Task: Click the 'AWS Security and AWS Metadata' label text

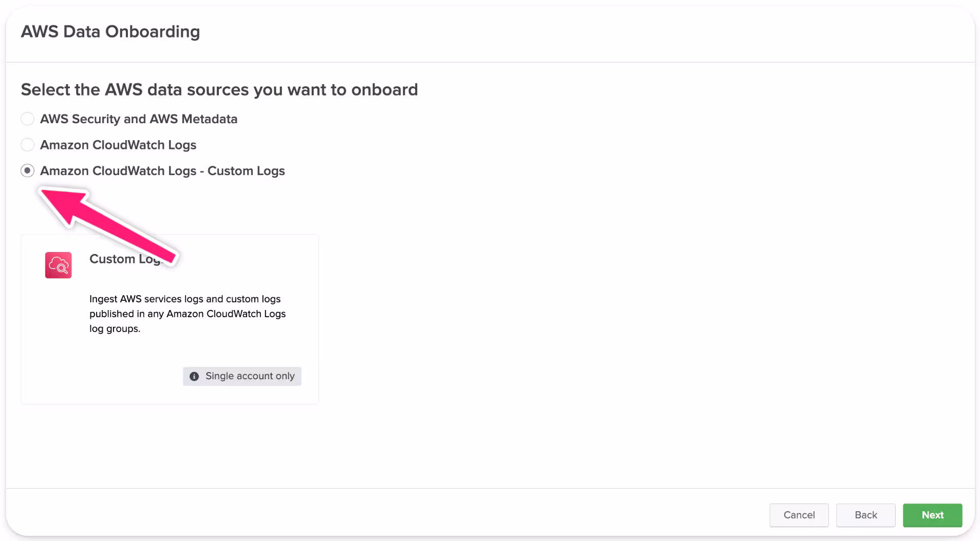Action: (139, 119)
